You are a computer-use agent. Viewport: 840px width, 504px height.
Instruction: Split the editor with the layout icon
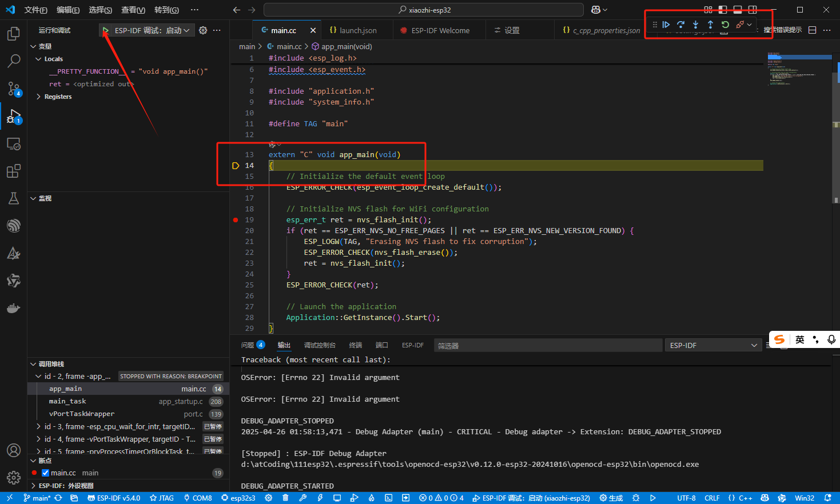812,30
